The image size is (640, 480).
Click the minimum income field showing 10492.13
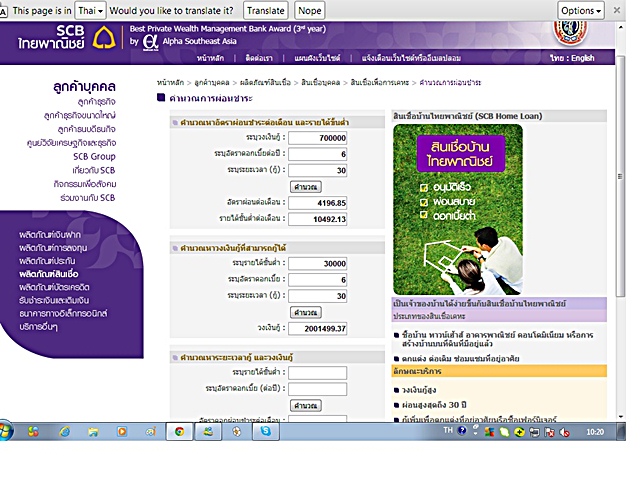pyautogui.click(x=318, y=219)
